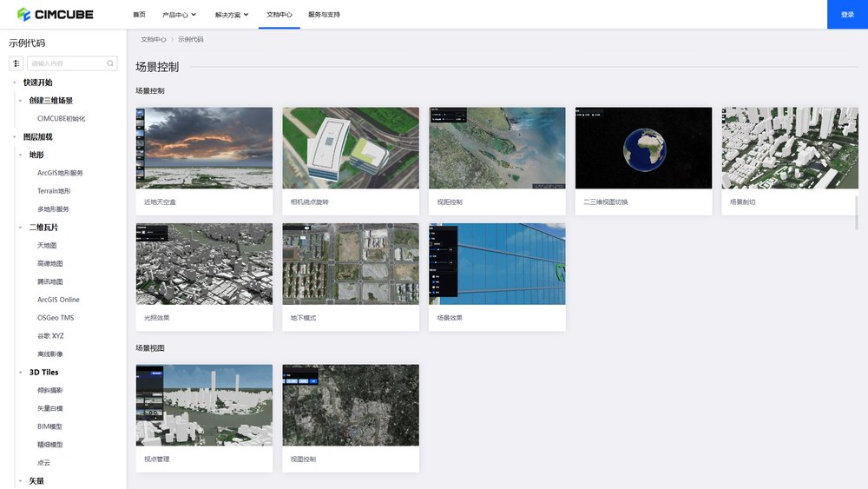Click the CIMCUBE logo
Viewport: 868px width, 489px height.
click(x=56, y=15)
